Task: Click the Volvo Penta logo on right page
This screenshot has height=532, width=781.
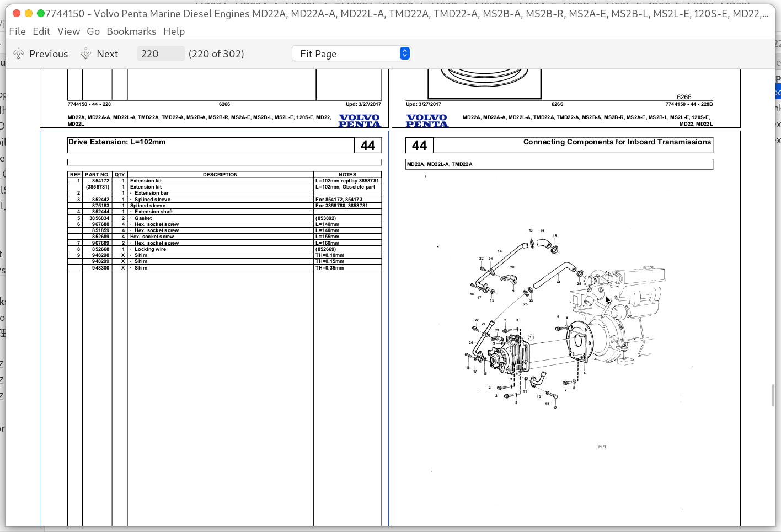Action: click(427, 121)
